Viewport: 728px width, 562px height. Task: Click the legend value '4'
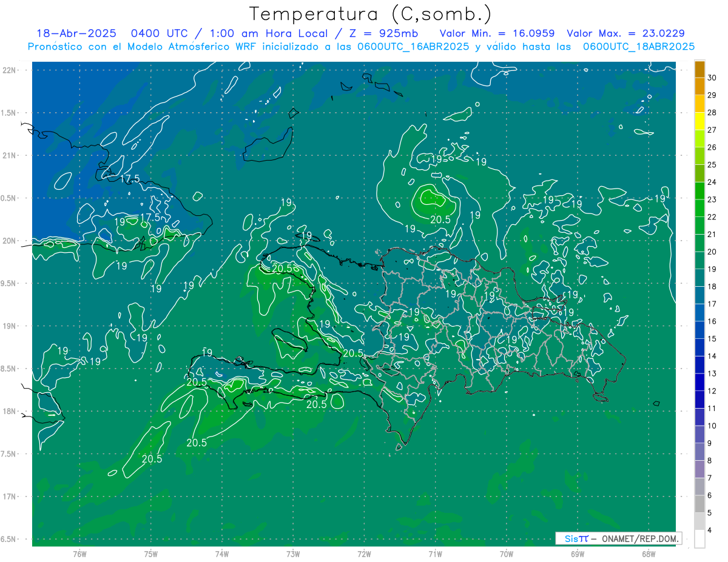click(710, 530)
